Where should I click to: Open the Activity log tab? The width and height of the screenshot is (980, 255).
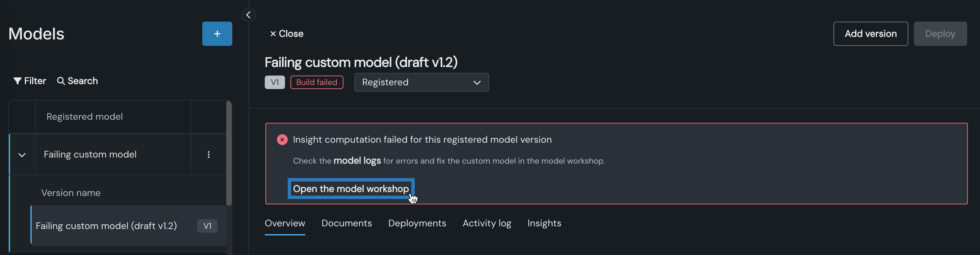pyautogui.click(x=487, y=223)
